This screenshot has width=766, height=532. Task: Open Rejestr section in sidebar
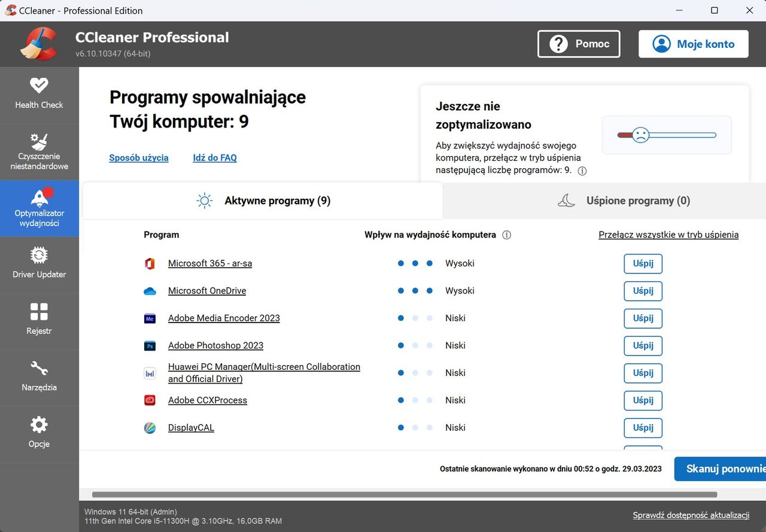click(39, 321)
